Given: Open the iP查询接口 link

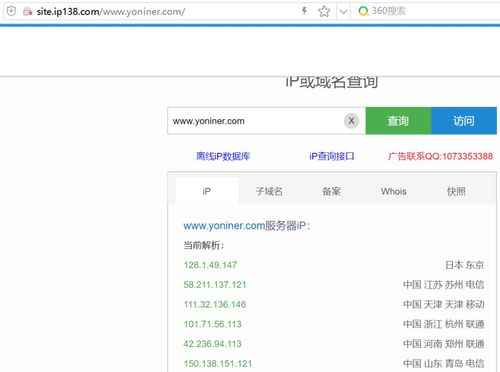Looking at the screenshot, I should pyautogui.click(x=332, y=156).
